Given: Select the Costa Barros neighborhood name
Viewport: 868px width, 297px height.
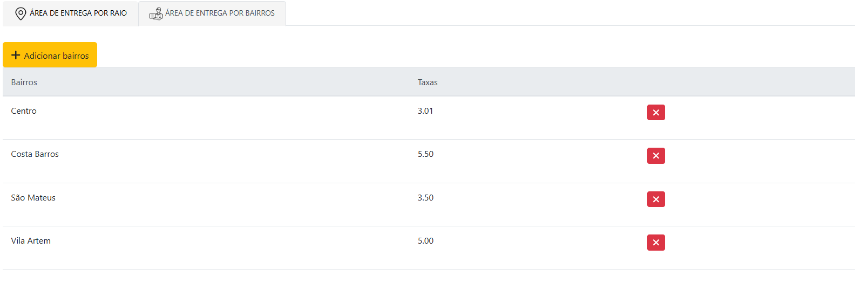Looking at the screenshot, I should (35, 154).
